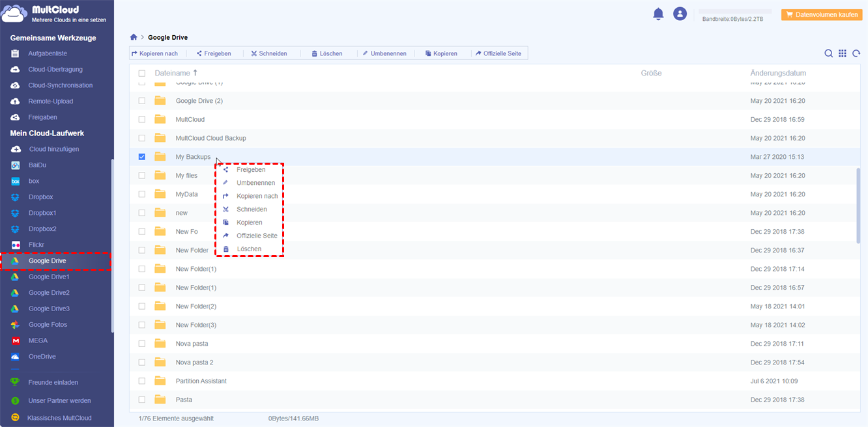Click Cloud hinzufügen in sidebar
Image resolution: width=868 pixels, height=427 pixels.
(54, 149)
